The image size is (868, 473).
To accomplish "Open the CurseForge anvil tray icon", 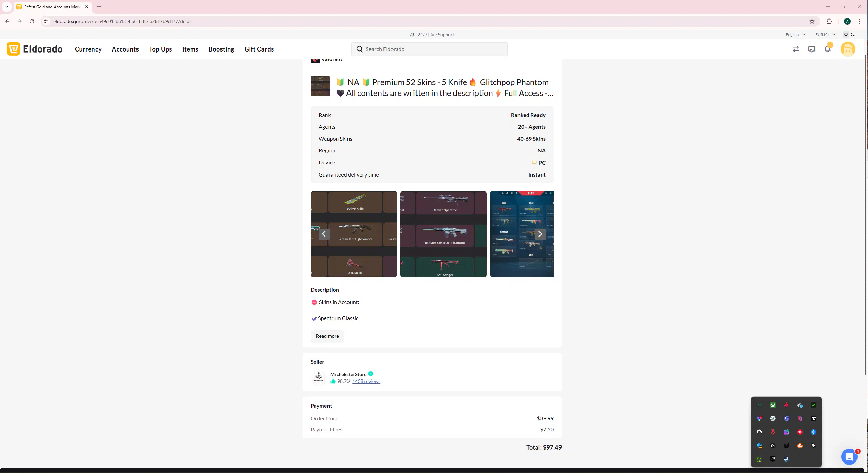I will tap(813, 418).
